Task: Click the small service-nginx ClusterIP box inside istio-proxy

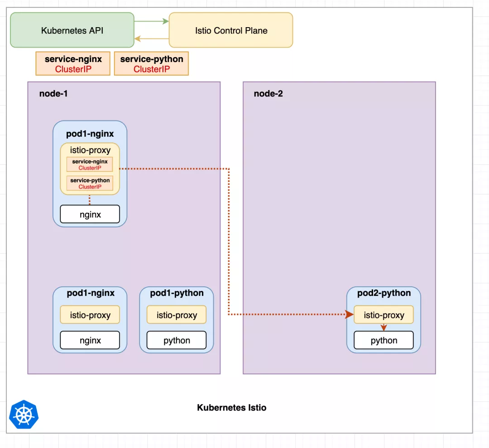Action: [x=90, y=164]
